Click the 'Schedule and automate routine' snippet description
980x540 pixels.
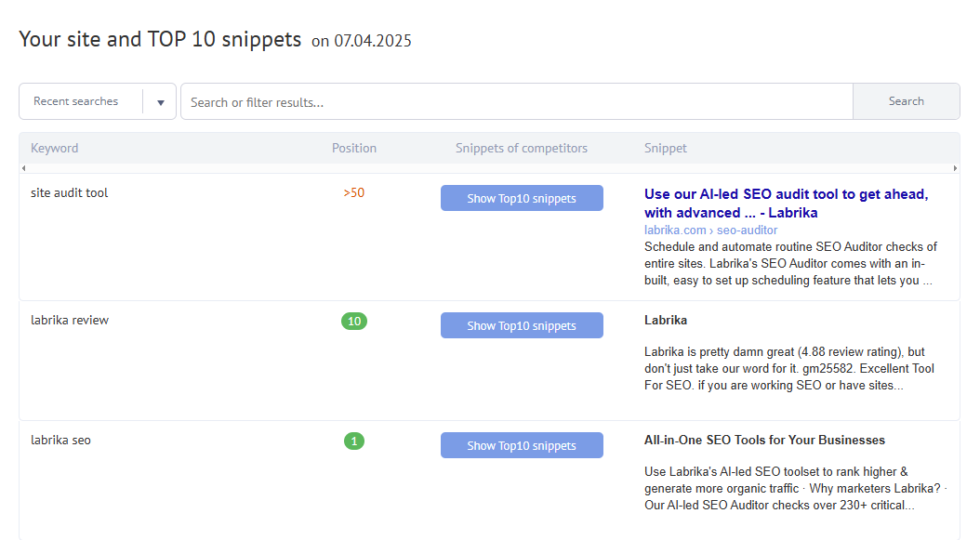tap(790, 264)
